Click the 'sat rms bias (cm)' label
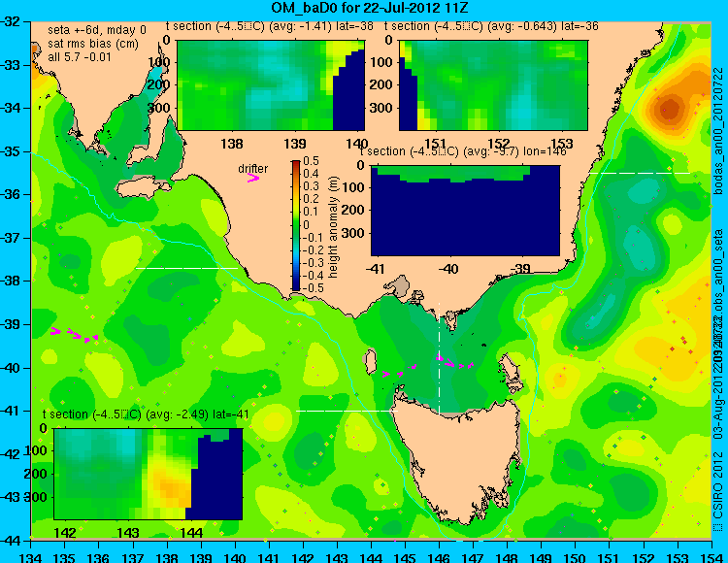 [93, 44]
